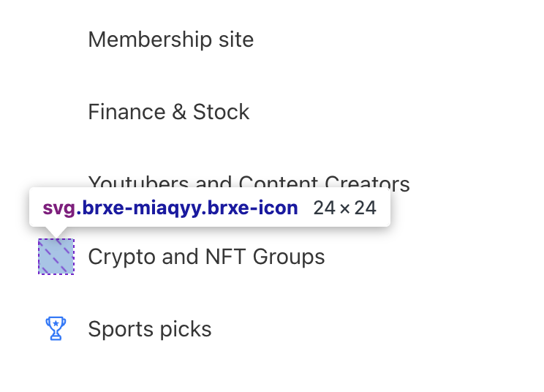Select the Sports picks text label
The width and height of the screenshot is (544, 392).
[150, 329]
